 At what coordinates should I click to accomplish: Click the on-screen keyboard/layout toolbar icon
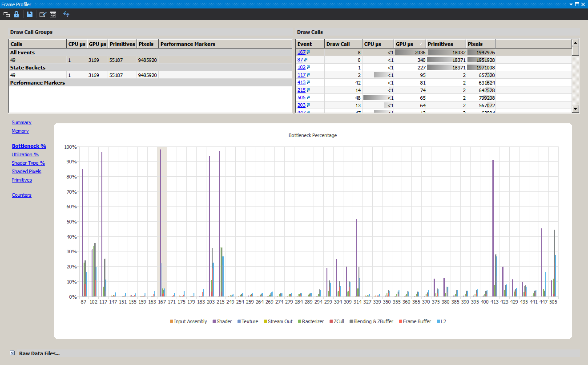click(53, 14)
